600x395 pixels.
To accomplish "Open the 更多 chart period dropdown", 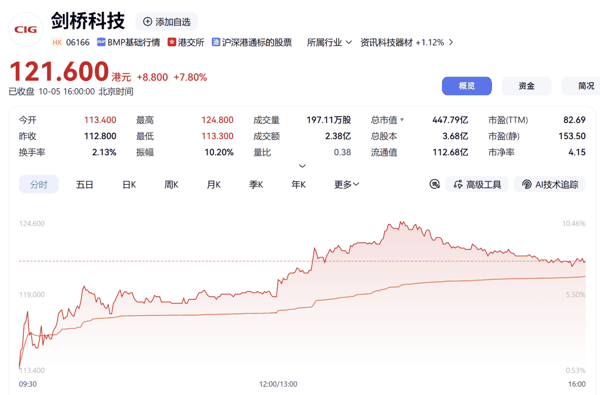I will pyautogui.click(x=347, y=184).
